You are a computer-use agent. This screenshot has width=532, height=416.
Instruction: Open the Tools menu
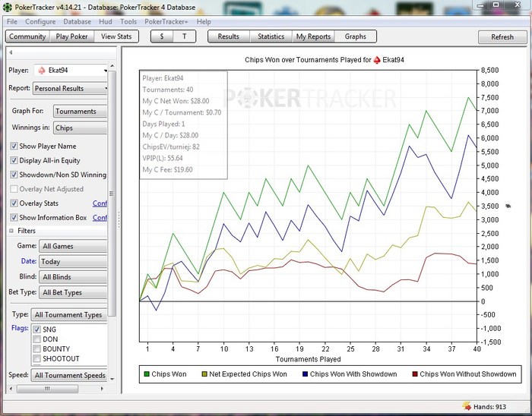128,22
